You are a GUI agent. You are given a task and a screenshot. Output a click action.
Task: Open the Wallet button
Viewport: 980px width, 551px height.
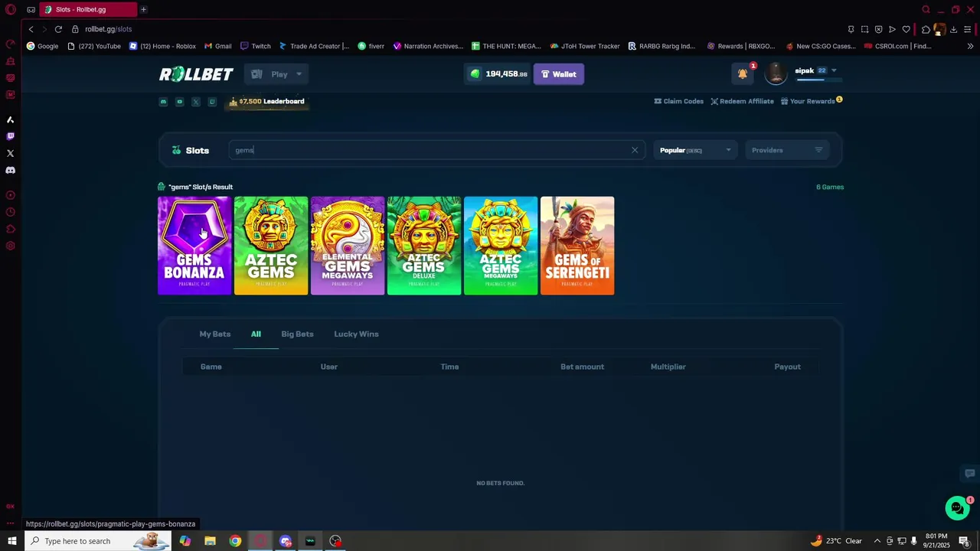[559, 74]
